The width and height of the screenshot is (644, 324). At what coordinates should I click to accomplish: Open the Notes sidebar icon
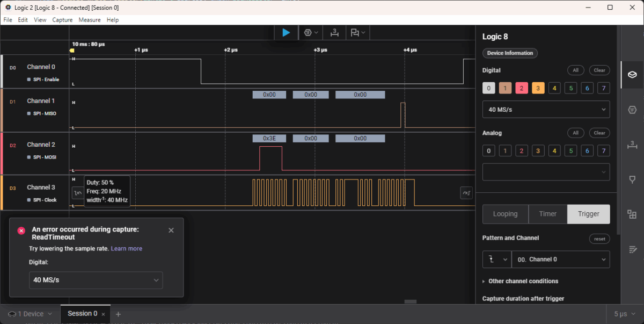coord(632,249)
